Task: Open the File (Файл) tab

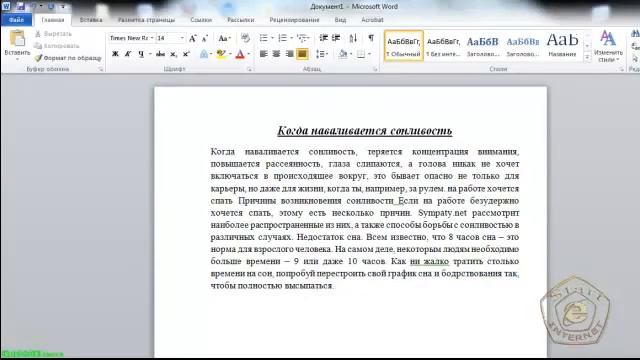Action: pyautogui.click(x=16, y=20)
